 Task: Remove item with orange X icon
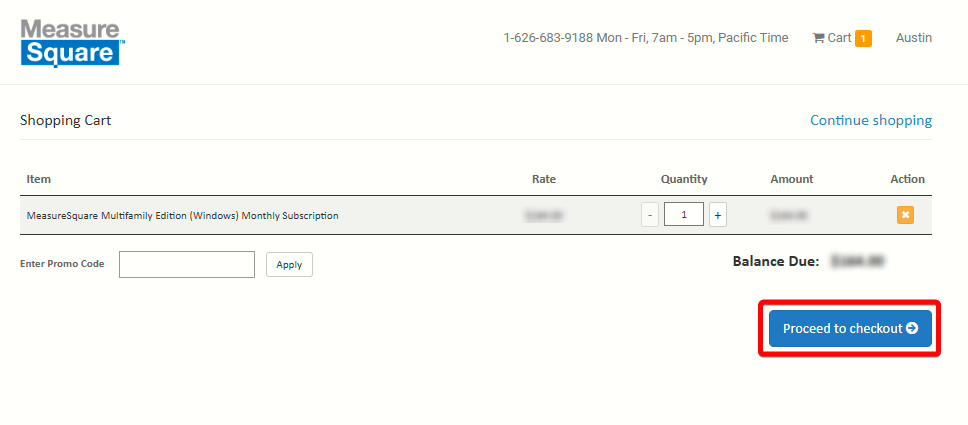pyautogui.click(x=905, y=215)
